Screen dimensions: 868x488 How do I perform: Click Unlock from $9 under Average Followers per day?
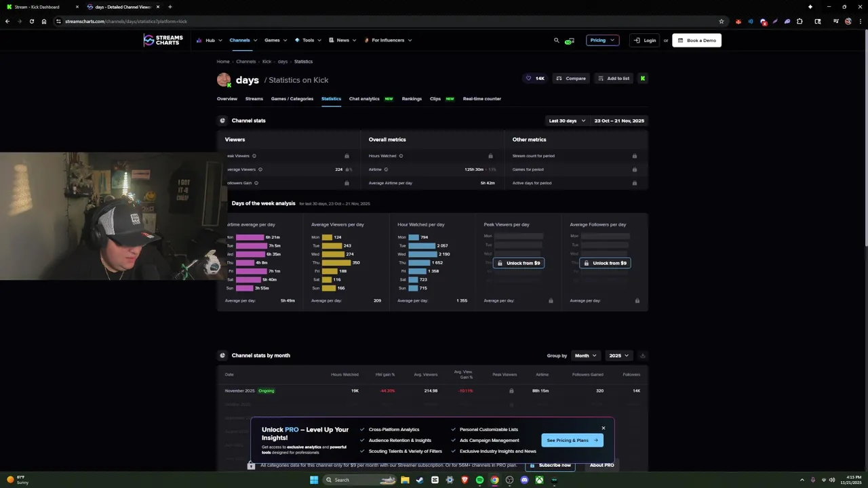pos(605,263)
